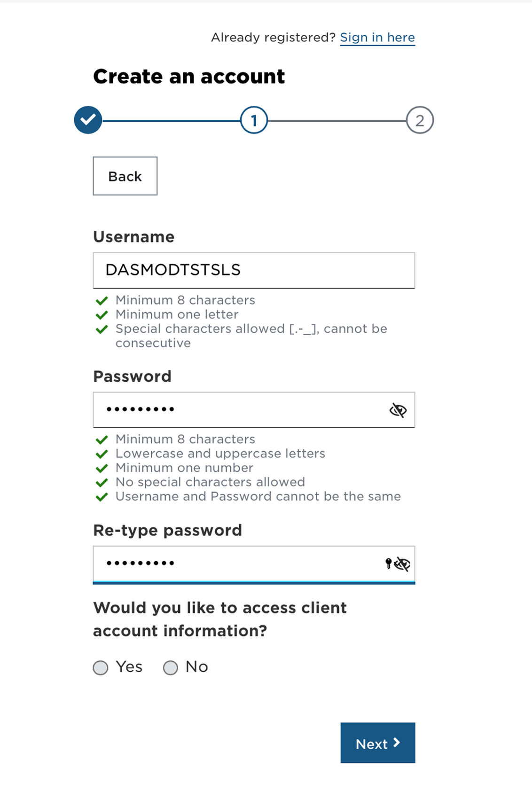
Task: Toggle password visibility in the Password field
Action: point(398,409)
